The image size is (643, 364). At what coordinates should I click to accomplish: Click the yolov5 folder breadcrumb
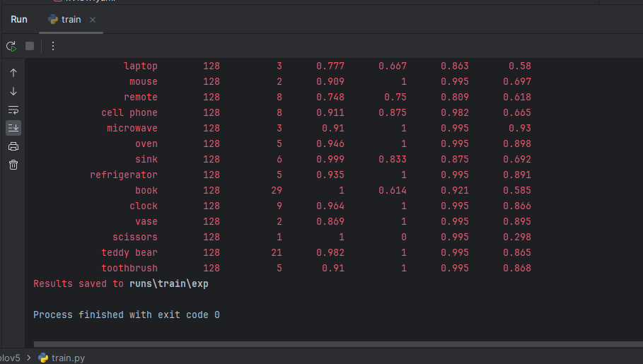10,358
